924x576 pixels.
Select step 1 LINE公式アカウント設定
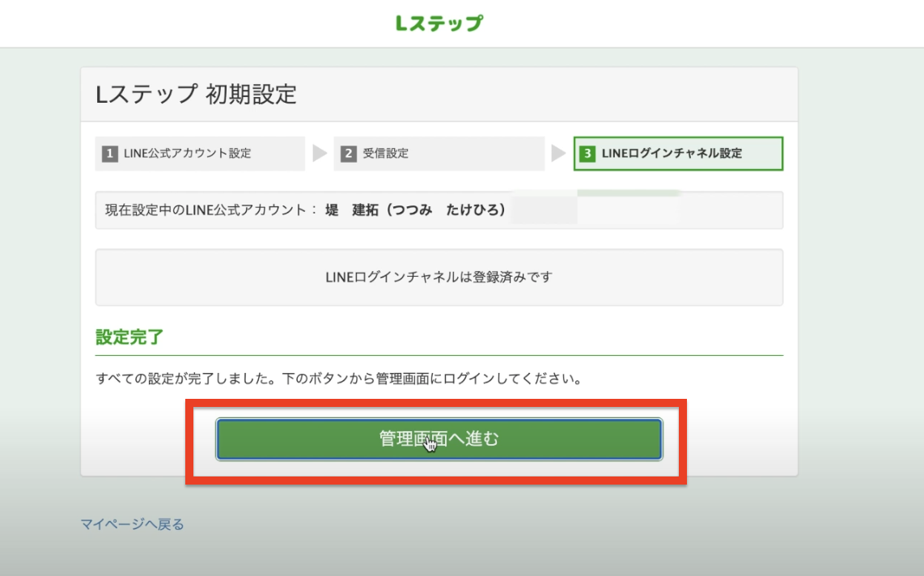201,154
